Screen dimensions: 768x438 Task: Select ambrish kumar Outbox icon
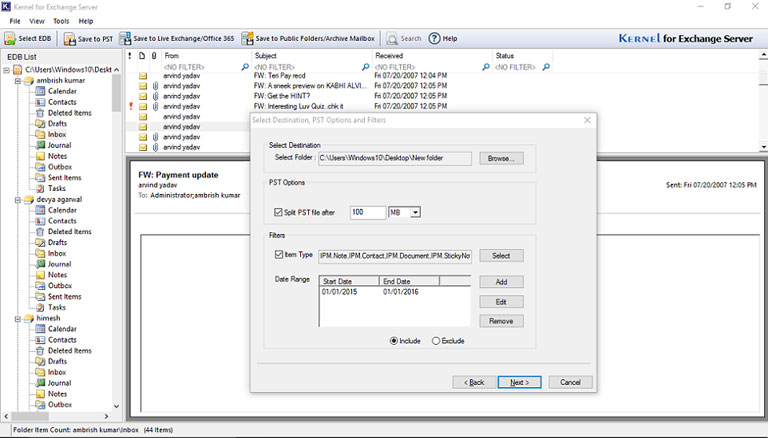[40, 167]
